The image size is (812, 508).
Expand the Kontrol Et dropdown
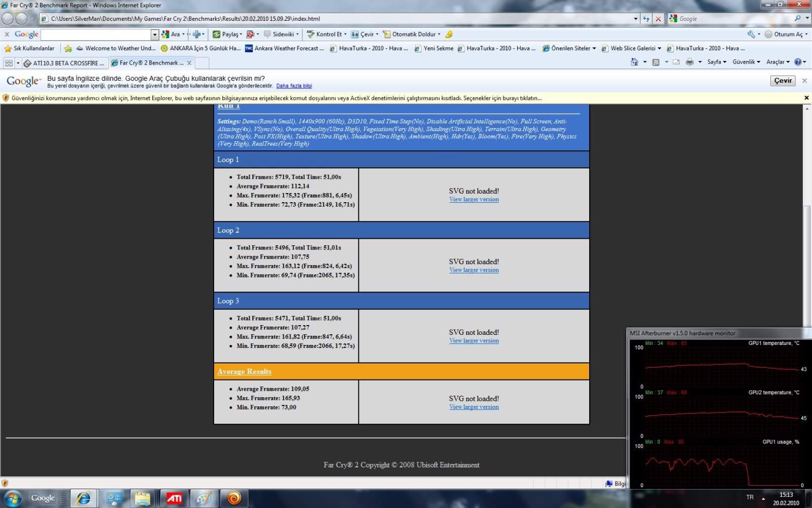[345, 35]
